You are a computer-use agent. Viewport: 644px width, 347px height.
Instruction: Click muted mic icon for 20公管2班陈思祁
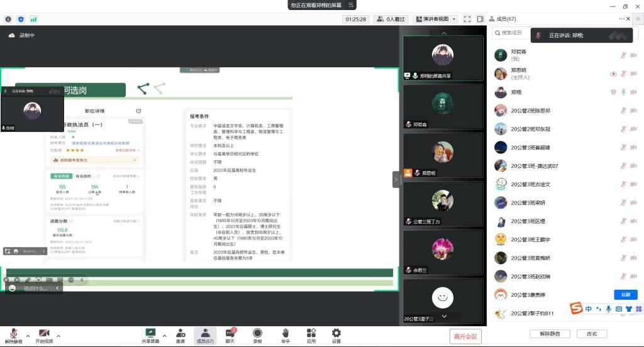point(623,111)
